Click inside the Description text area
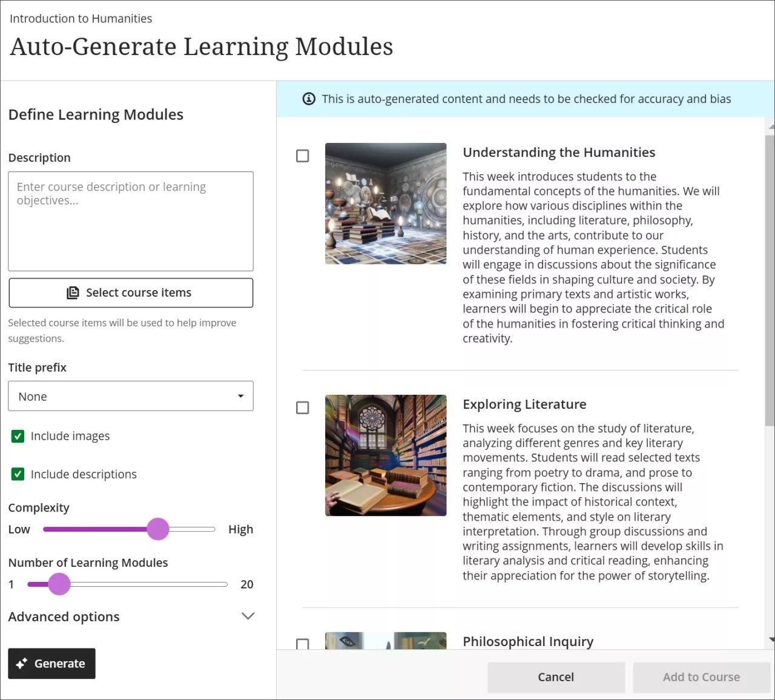Image resolution: width=775 pixels, height=700 pixels. tap(130, 221)
